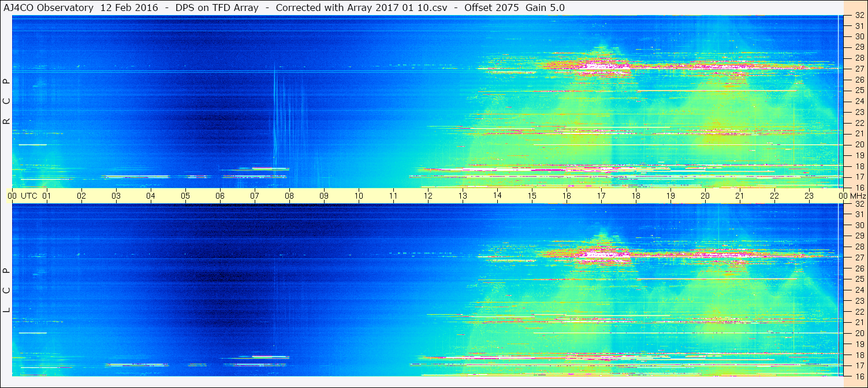Select the 11 hour marker on UTC axis
Viewport: 868px width, 388px height.
point(393,196)
